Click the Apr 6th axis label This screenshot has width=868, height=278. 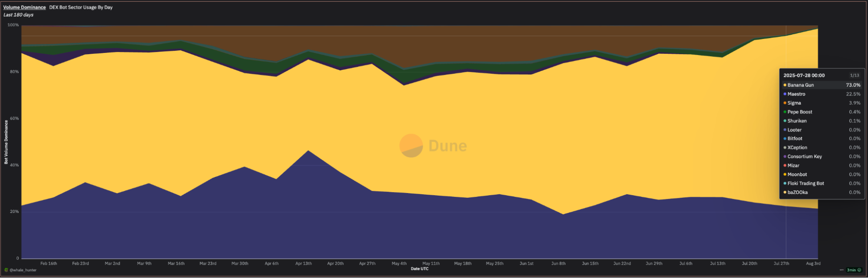pos(272,264)
